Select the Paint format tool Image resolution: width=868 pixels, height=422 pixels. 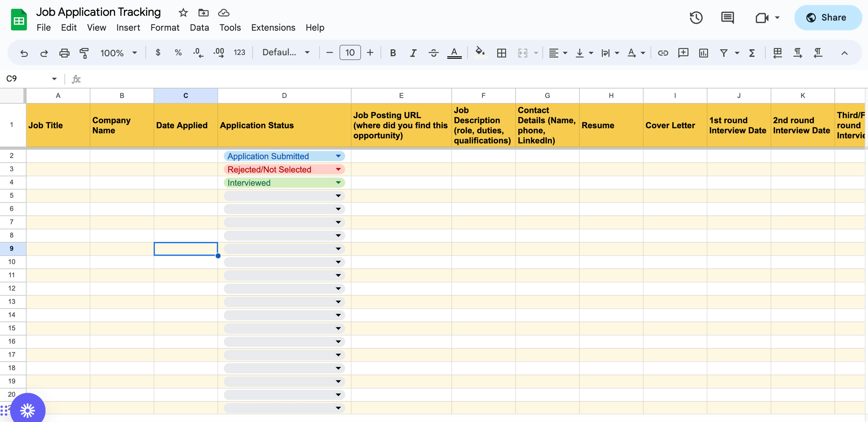(84, 53)
